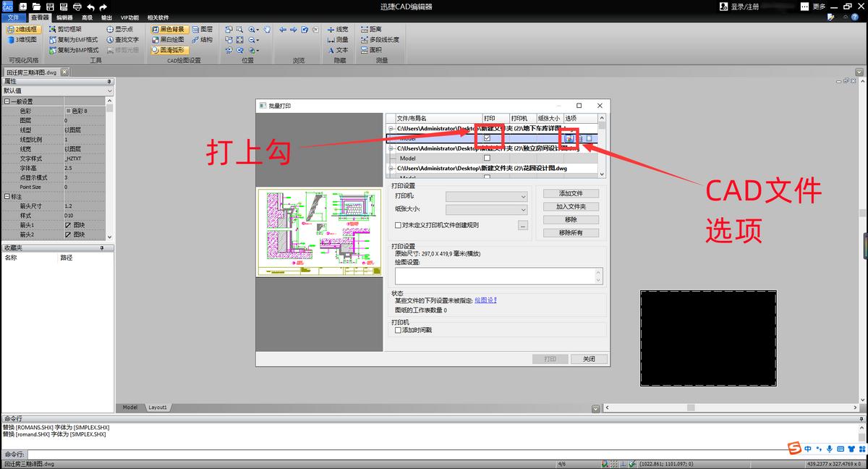Uncheck the print checkbox for 地下车库详图
The height and width of the screenshot is (469, 868).
[x=487, y=138]
